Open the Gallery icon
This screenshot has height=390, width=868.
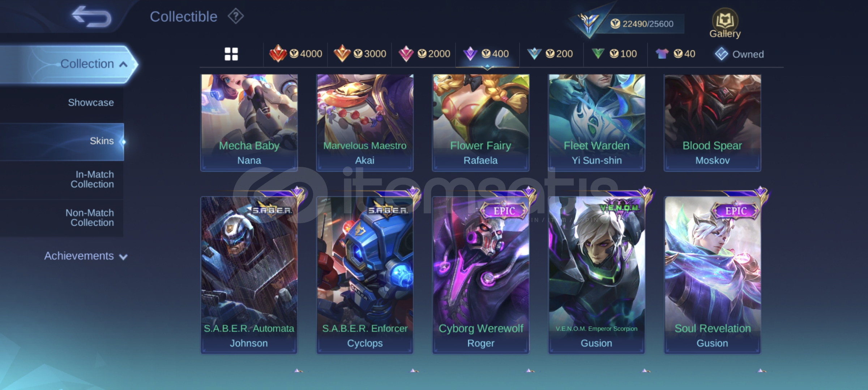(x=725, y=23)
